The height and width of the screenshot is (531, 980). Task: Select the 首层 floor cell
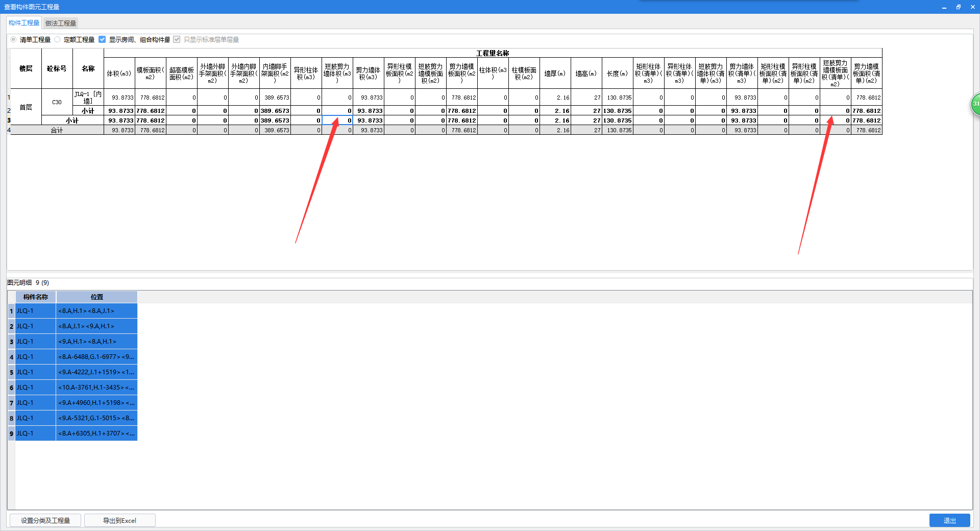[26, 107]
